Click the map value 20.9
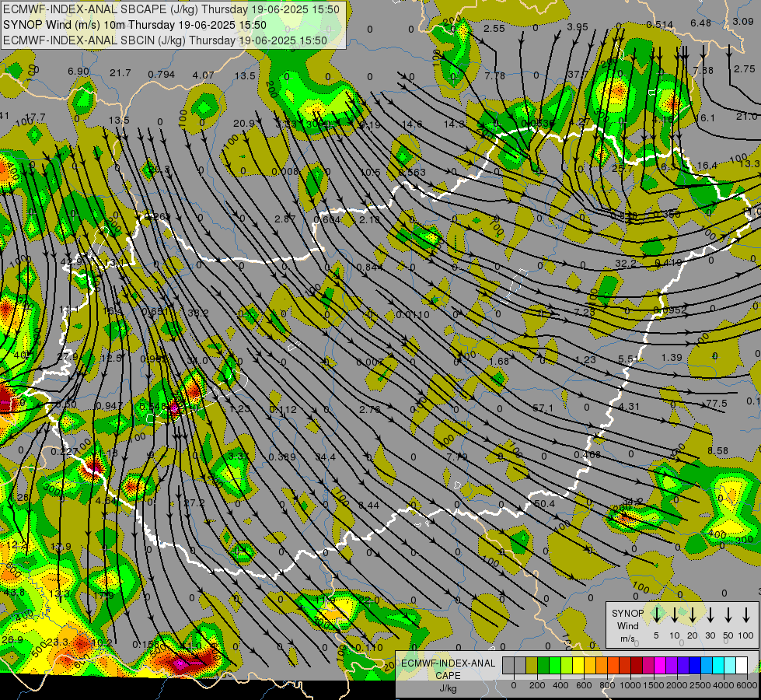 [x=243, y=124]
